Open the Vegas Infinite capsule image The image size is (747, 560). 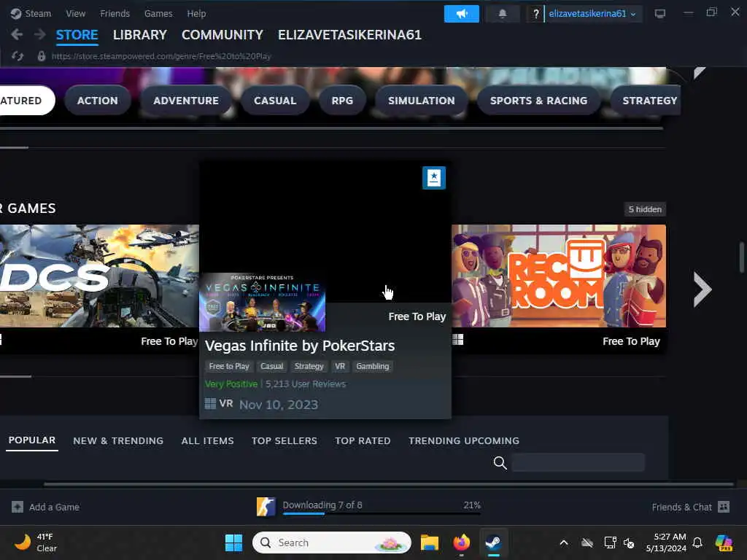262,302
